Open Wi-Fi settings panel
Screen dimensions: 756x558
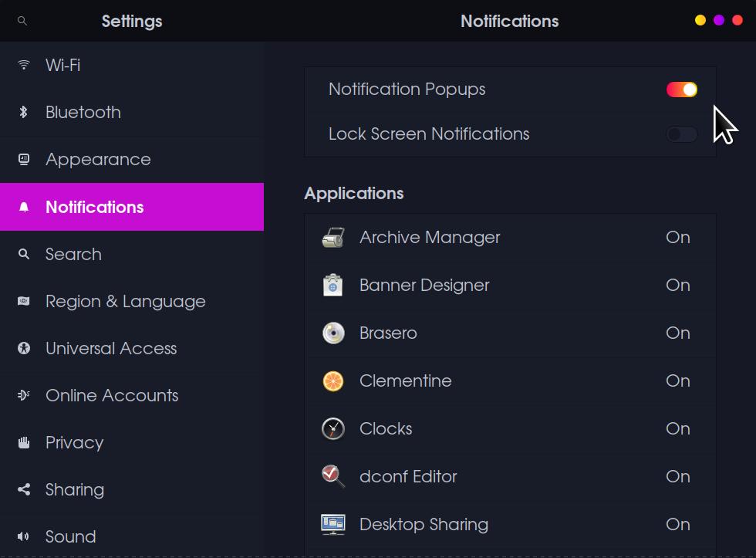62,66
